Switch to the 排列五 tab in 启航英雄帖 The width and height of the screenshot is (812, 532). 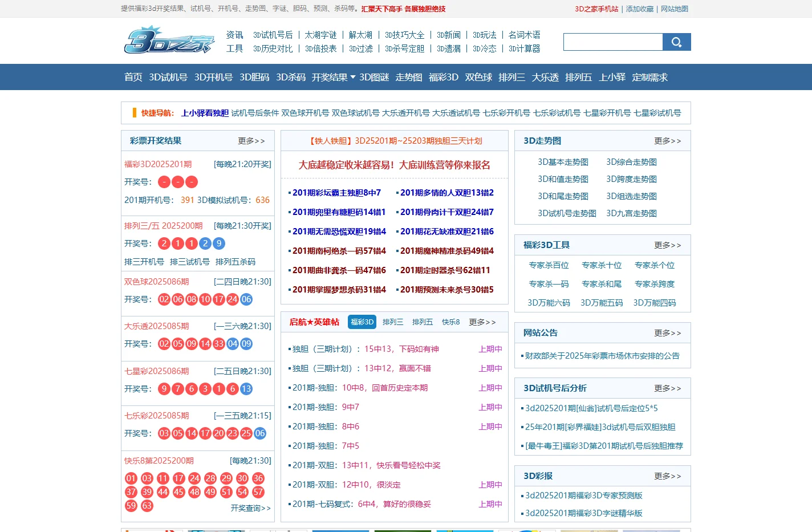pos(423,322)
